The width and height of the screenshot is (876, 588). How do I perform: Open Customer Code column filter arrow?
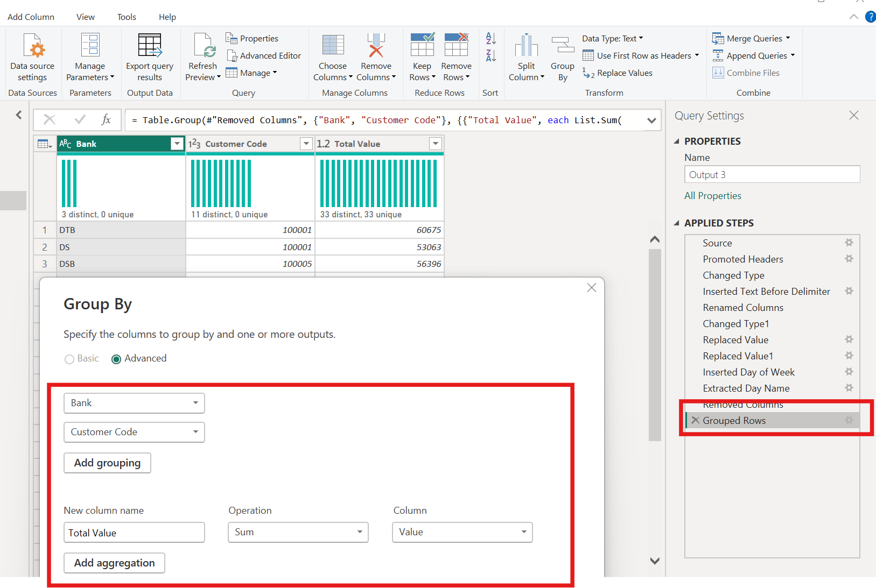pos(306,144)
